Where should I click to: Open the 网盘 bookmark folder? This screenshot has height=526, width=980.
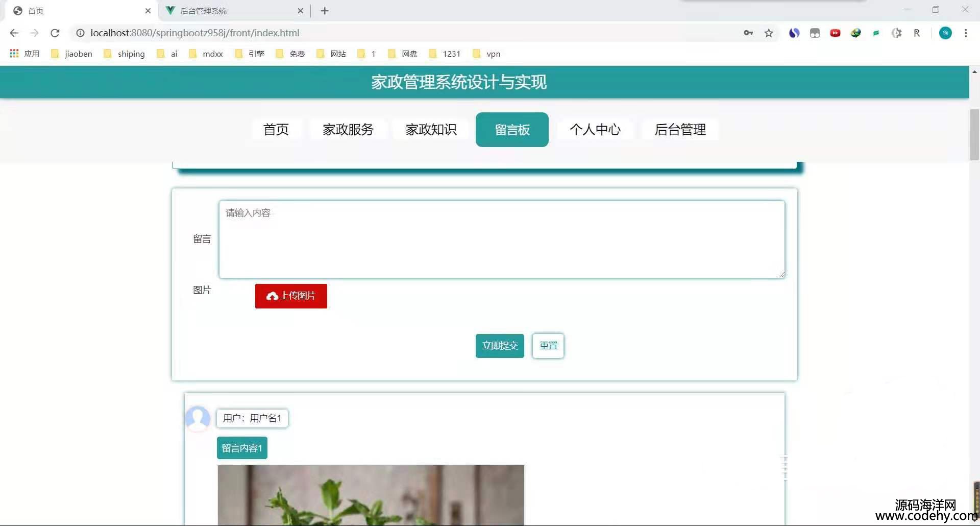[x=403, y=54]
